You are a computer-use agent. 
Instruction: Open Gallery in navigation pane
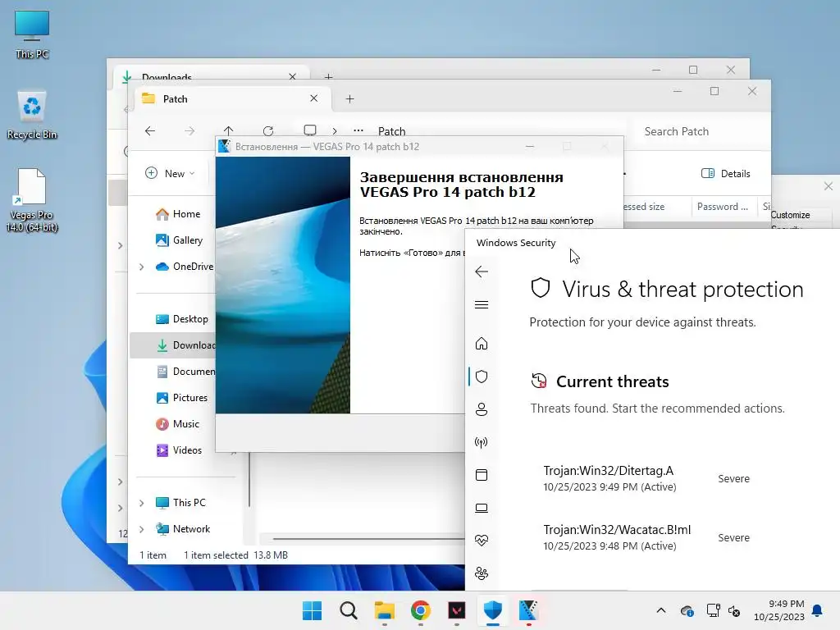tap(179, 240)
